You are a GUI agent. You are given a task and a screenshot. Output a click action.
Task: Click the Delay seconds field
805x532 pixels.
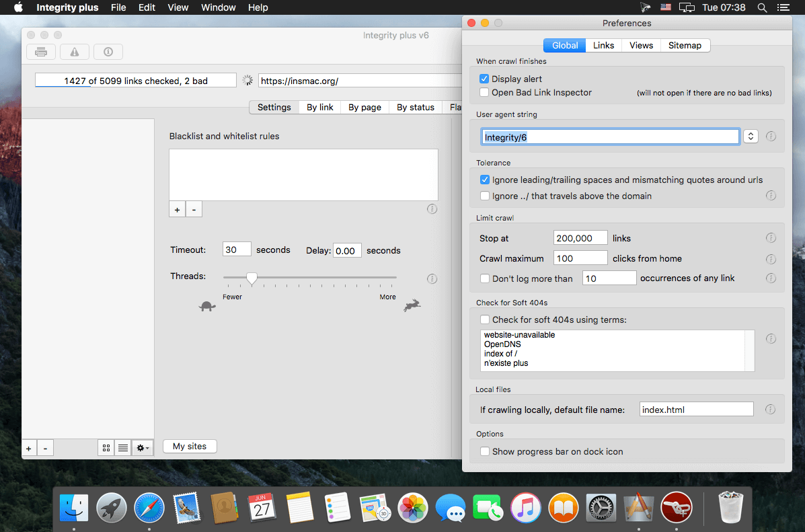(x=347, y=251)
